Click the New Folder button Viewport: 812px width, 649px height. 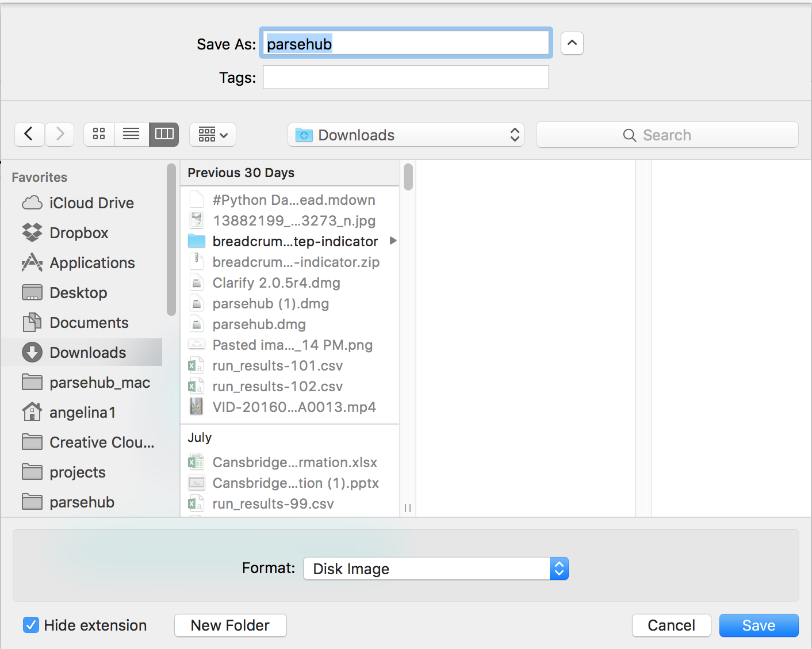click(230, 625)
